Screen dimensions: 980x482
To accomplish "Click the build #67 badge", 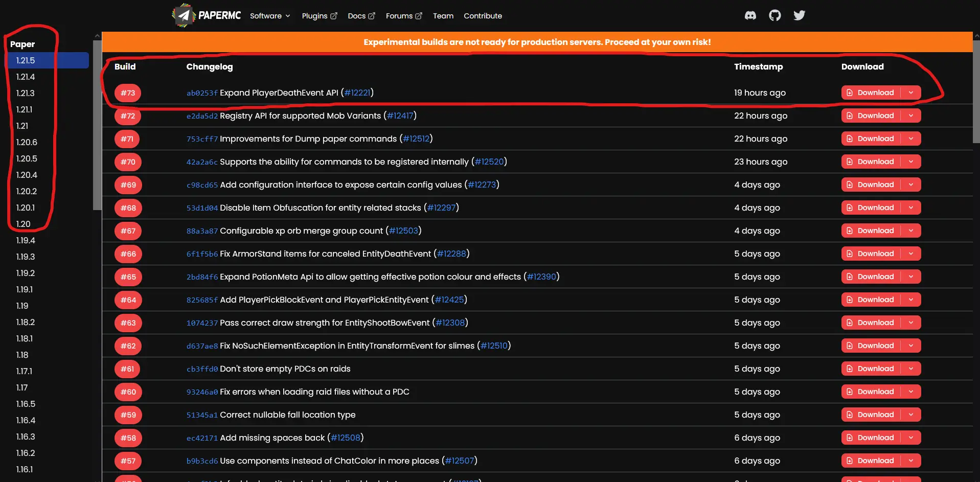I will coord(128,231).
